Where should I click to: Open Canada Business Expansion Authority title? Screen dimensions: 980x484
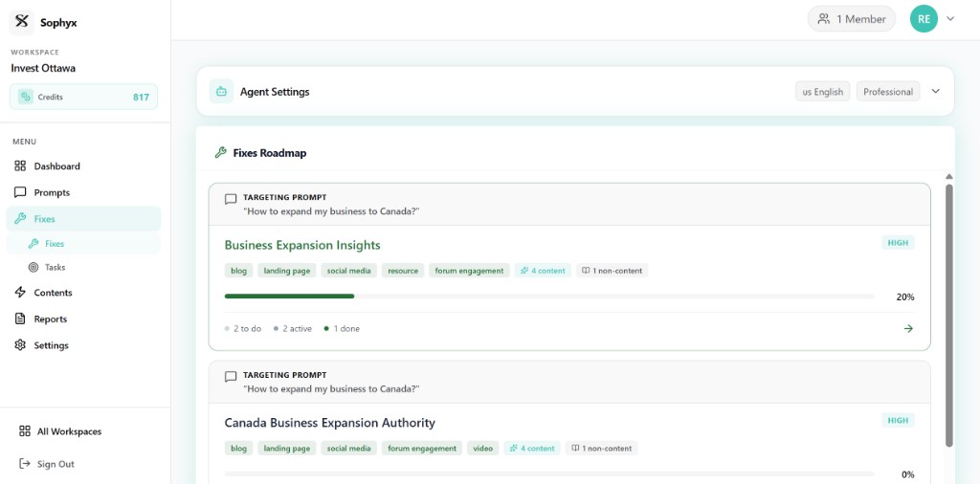pyautogui.click(x=330, y=423)
